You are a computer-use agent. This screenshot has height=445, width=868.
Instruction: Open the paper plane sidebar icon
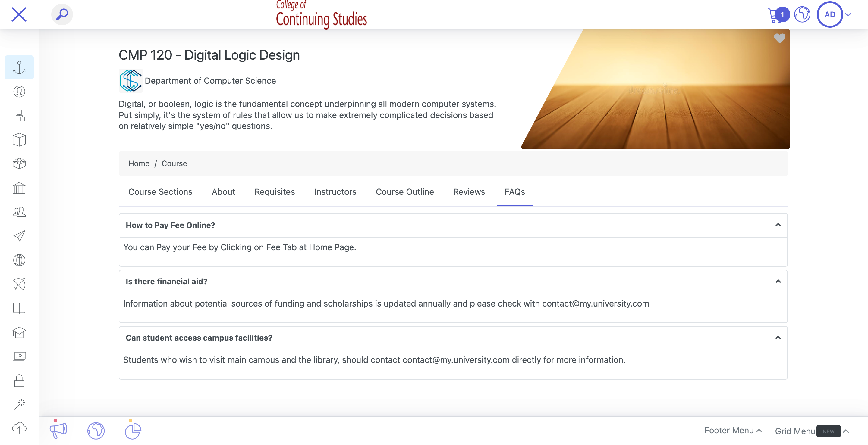coord(19,236)
